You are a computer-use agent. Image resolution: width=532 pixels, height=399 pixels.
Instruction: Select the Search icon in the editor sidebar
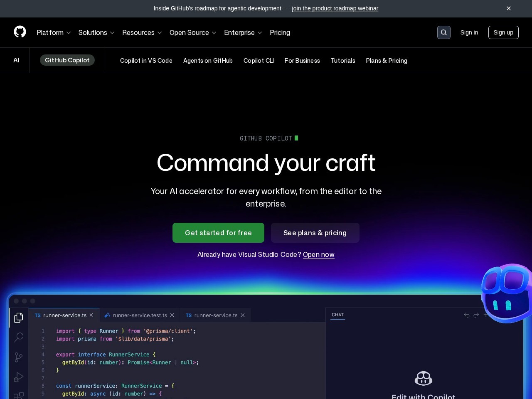(18, 337)
